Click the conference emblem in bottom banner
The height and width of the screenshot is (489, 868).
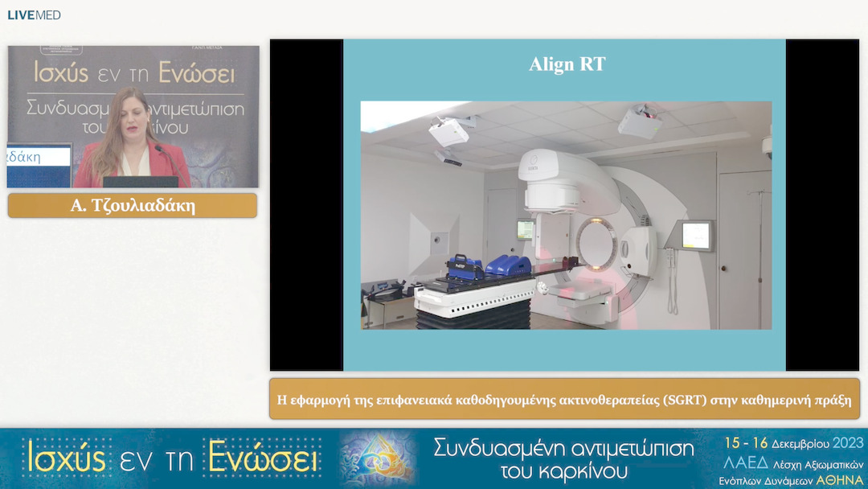coord(379,458)
